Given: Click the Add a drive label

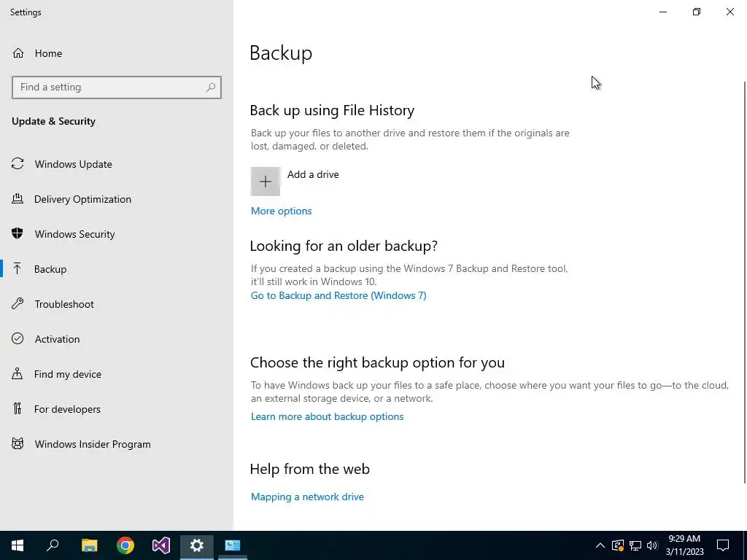Looking at the screenshot, I should click(313, 174).
